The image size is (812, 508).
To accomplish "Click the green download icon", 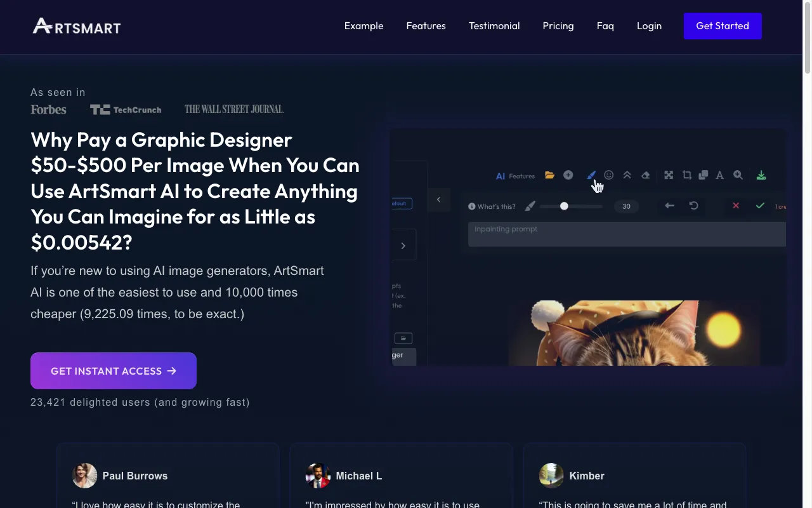I will [761, 175].
